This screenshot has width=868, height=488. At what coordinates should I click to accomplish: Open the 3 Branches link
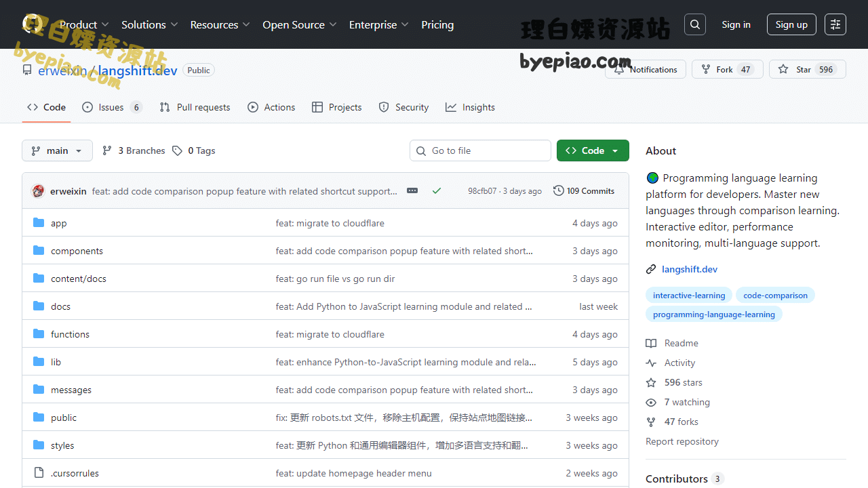click(134, 150)
